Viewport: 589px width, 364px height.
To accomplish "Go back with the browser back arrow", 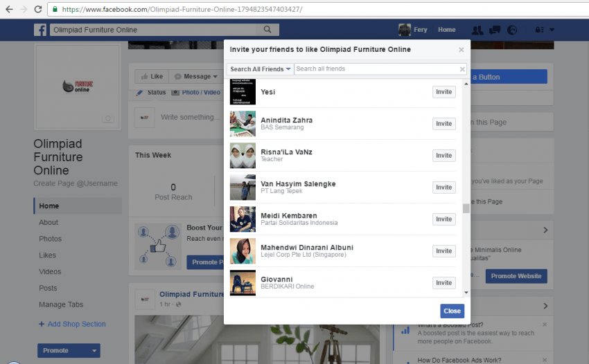I will pos(9,9).
